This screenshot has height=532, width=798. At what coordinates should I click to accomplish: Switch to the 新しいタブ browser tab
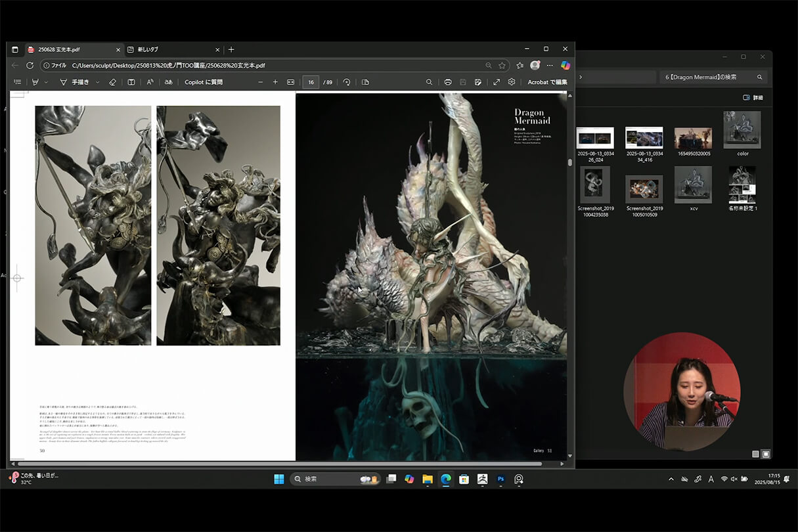click(x=148, y=49)
